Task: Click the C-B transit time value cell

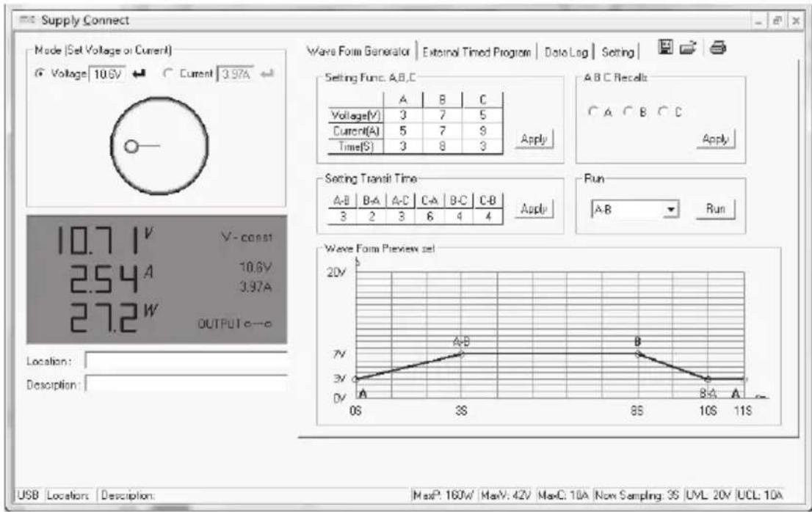Action: coord(487,216)
